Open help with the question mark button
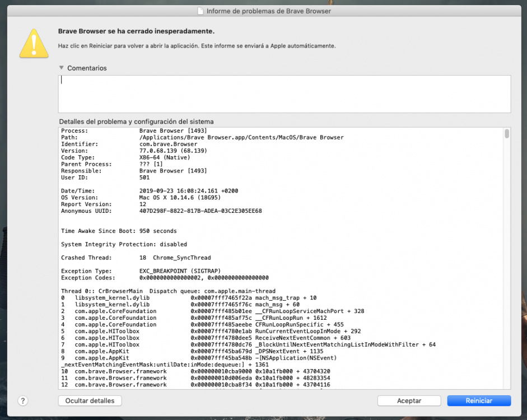527x420 pixels. (23, 400)
